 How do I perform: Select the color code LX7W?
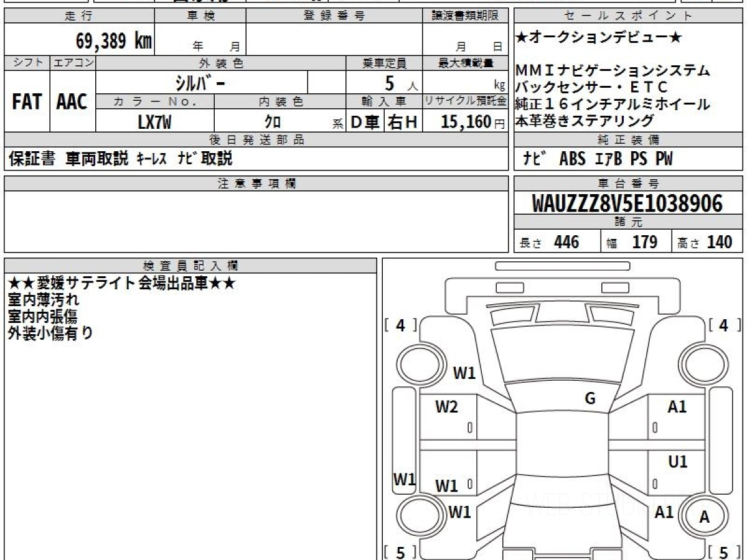point(155,122)
